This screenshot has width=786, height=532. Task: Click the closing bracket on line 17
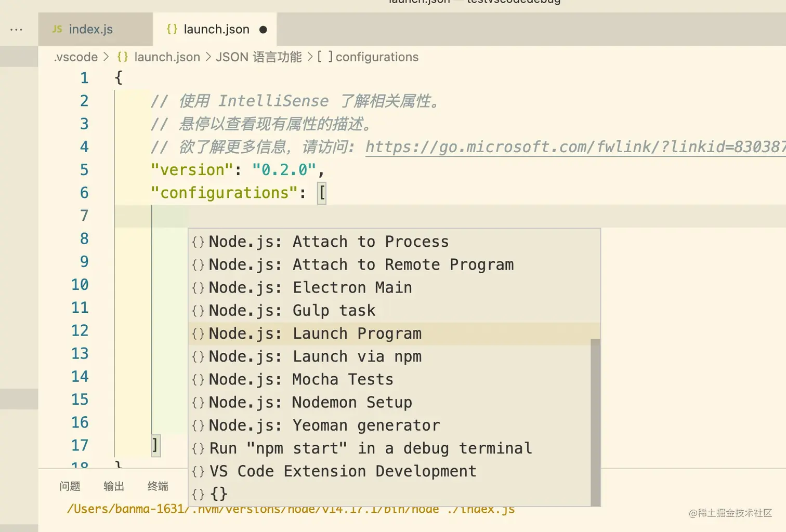tap(155, 445)
